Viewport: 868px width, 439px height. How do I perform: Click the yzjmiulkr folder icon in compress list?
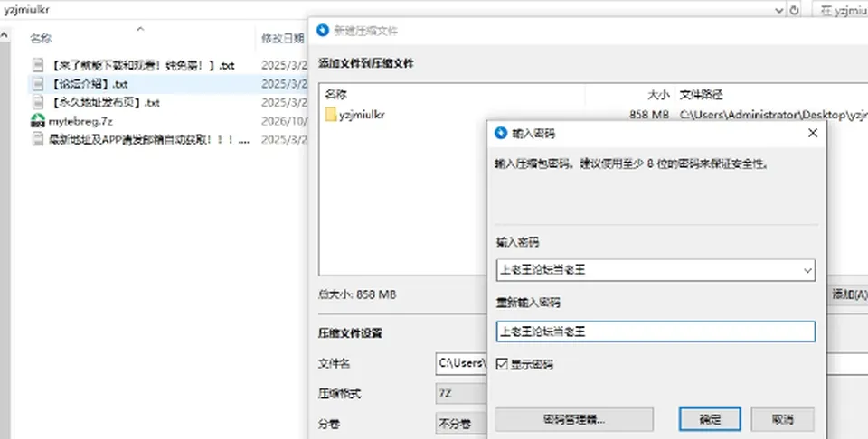pos(331,115)
